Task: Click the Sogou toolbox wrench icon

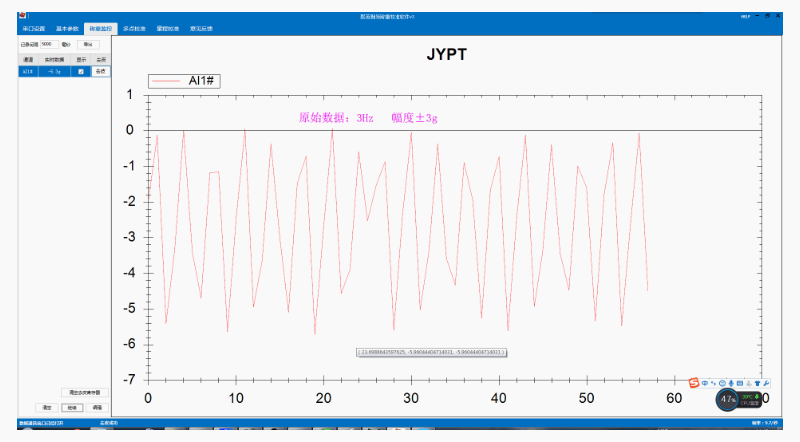Action: tap(767, 384)
